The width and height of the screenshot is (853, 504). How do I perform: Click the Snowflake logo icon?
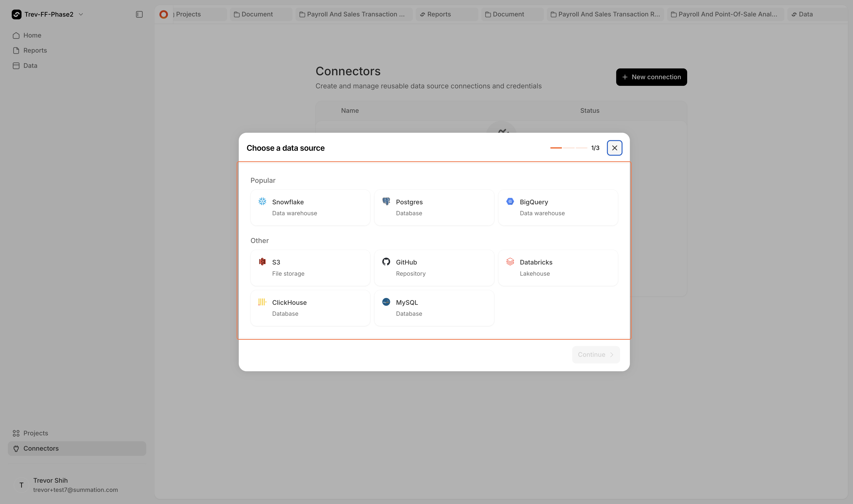(x=262, y=201)
